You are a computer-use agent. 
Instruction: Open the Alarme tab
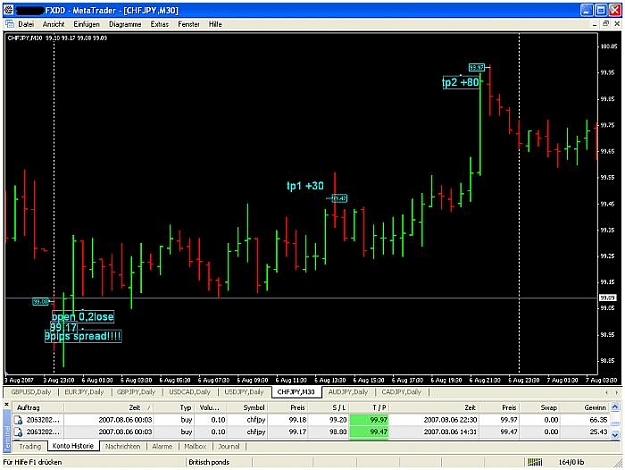pyautogui.click(x=162, y=446)
